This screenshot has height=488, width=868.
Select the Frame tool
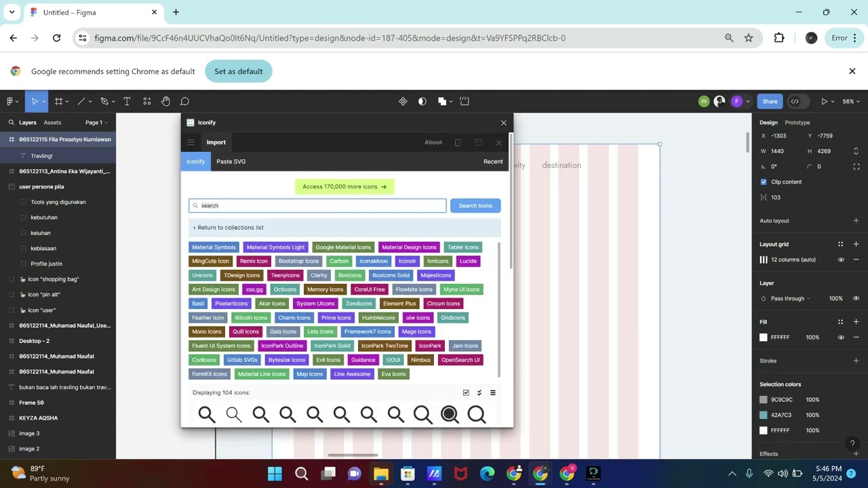click(x=59, y=101)
